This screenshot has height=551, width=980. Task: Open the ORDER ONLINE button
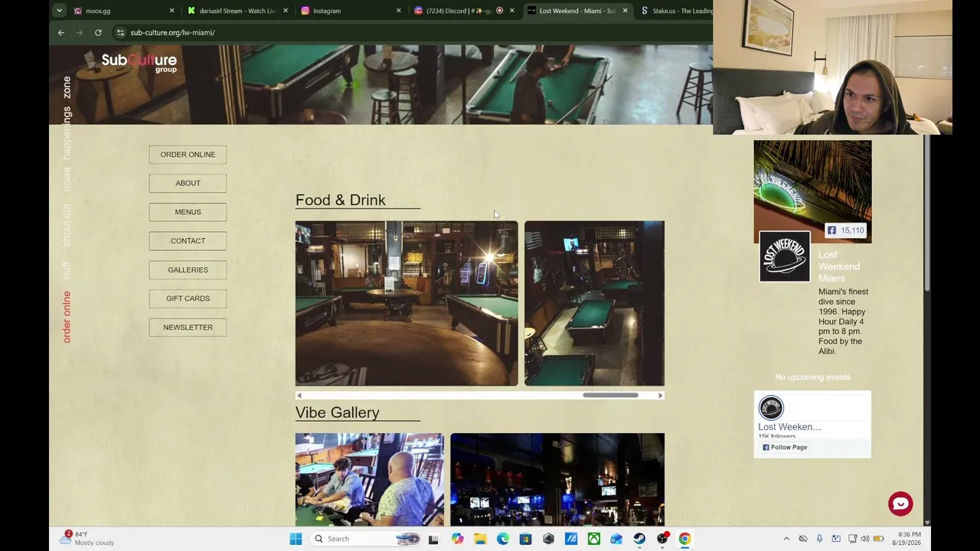pyautogui.click(x=188, y=155)
